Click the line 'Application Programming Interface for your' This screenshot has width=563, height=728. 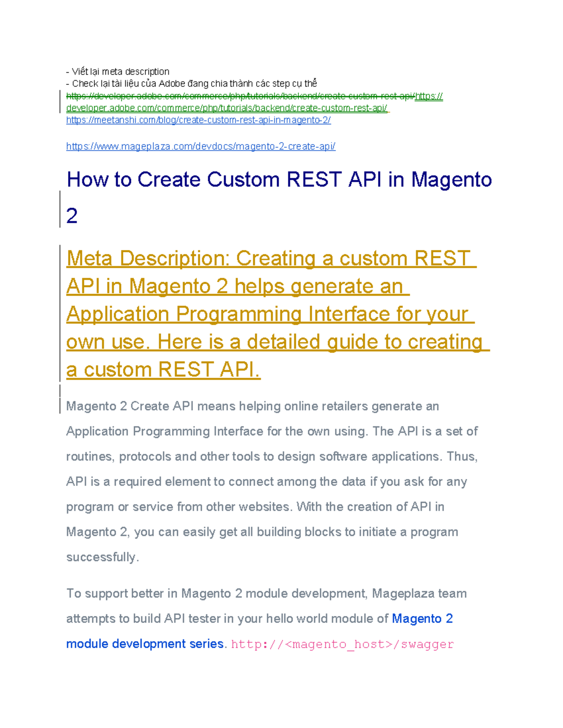(270, 314)
